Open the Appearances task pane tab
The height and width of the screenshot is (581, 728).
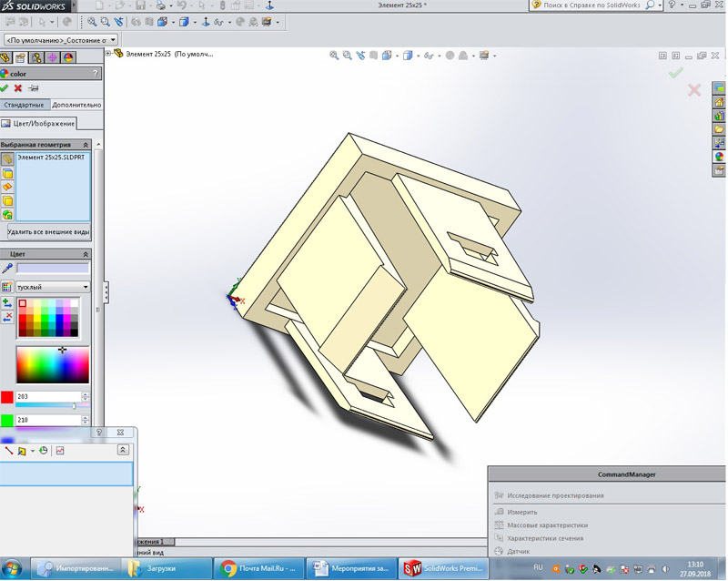point(719,156)
